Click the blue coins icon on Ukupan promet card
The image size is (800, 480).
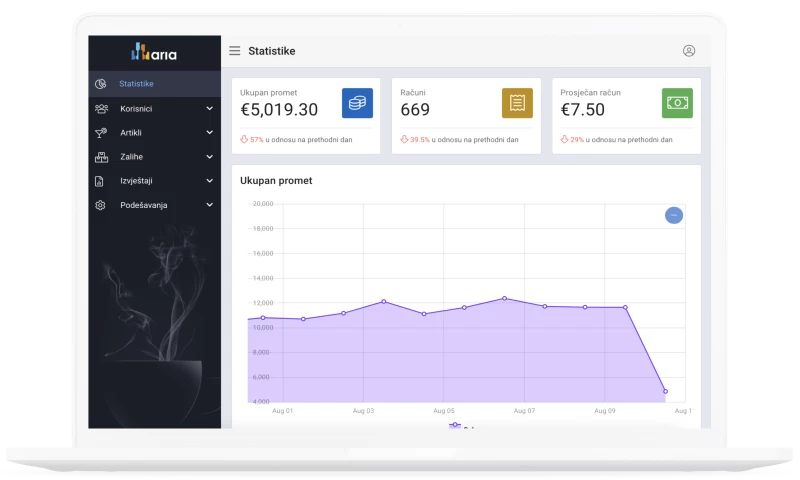[357, 103]
